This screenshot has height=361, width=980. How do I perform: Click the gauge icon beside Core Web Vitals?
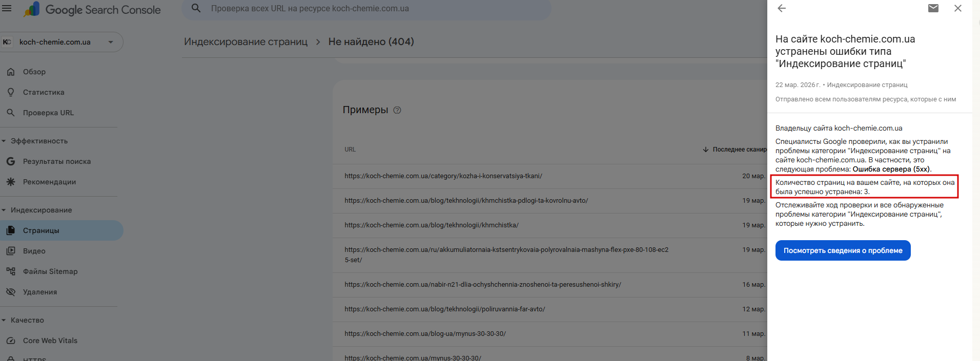point(10,341)
